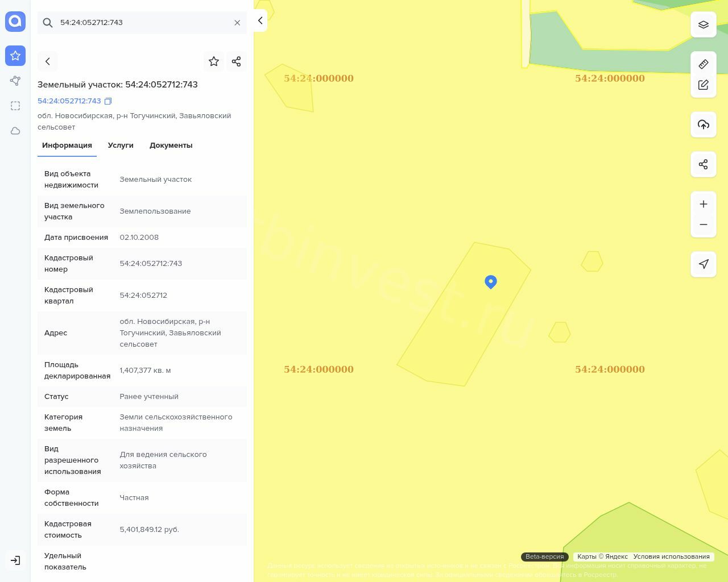The width and height of the screenshot is (728, 582).
Task: Clear the search field text
Action: (237, 23)
